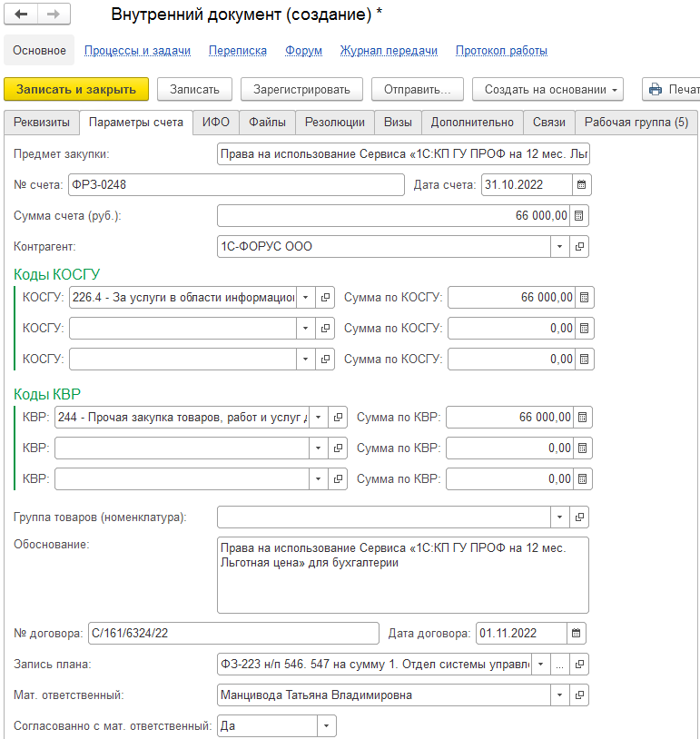Image resolution: width=700 pixels, height=739 pixels.
Task: Open the 244 КВР item with open icon
Action: [x=338, y=417]
